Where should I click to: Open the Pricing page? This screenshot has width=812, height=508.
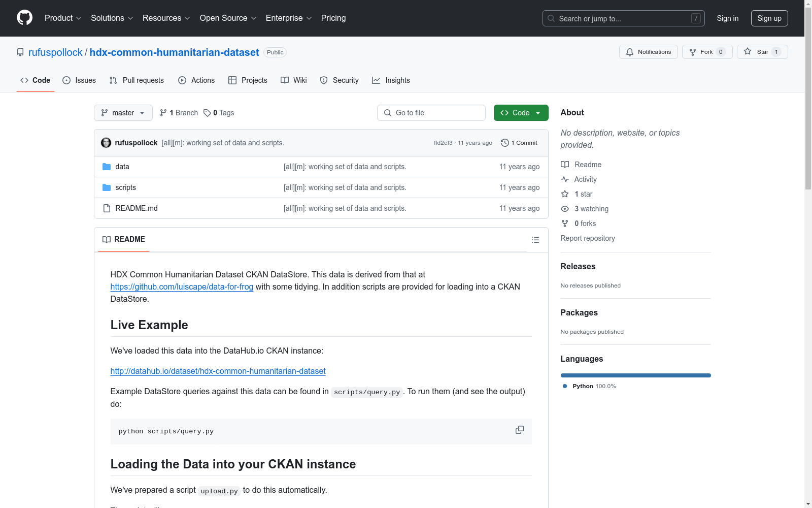coord(333,18)
